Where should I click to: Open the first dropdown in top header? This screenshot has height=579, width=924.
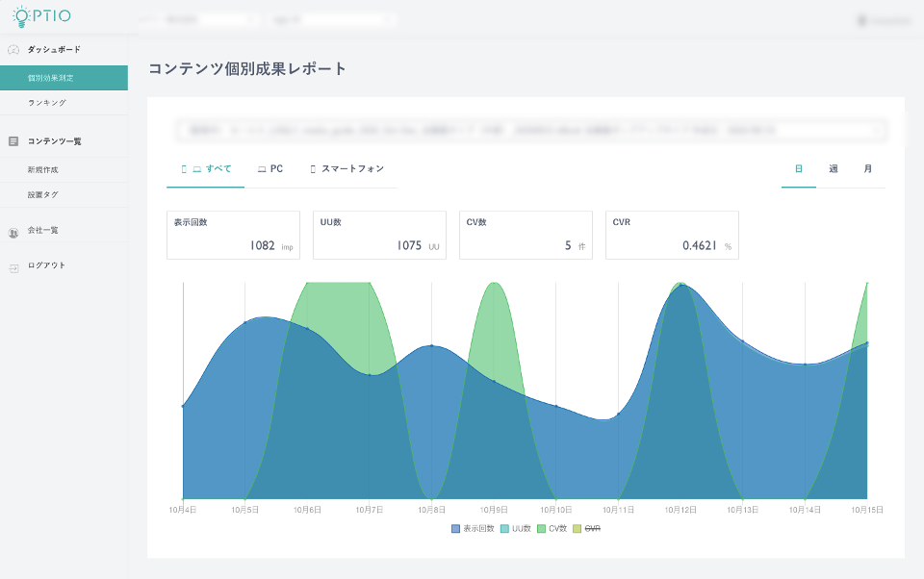200,19
